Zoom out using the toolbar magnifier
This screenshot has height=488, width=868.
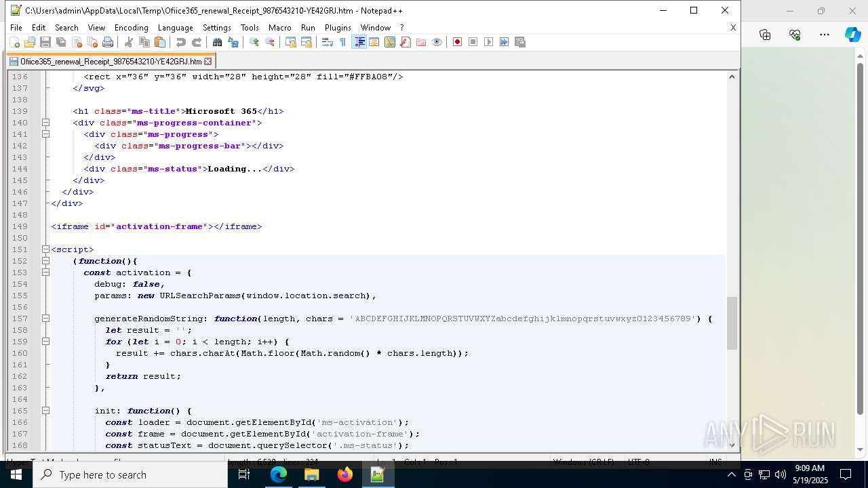(x=269, y=42)
